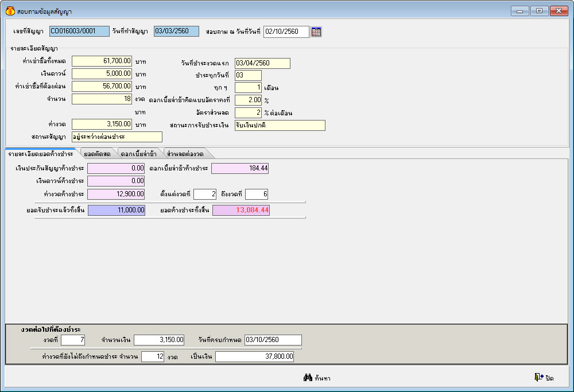Maximize the contract inquiry window

point(539,11)
